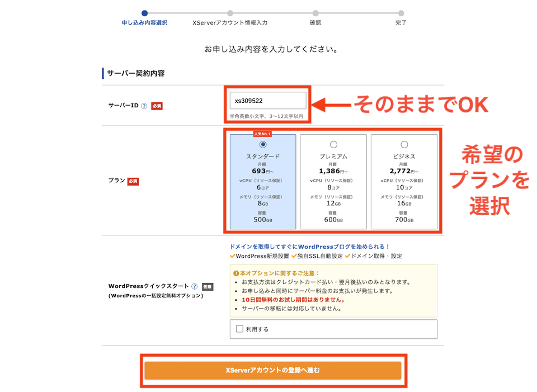The height and width of the screenshot is (392, 537).
Task: Click the 人気No.1 badge on standard plan
Action: coord(262,134)
